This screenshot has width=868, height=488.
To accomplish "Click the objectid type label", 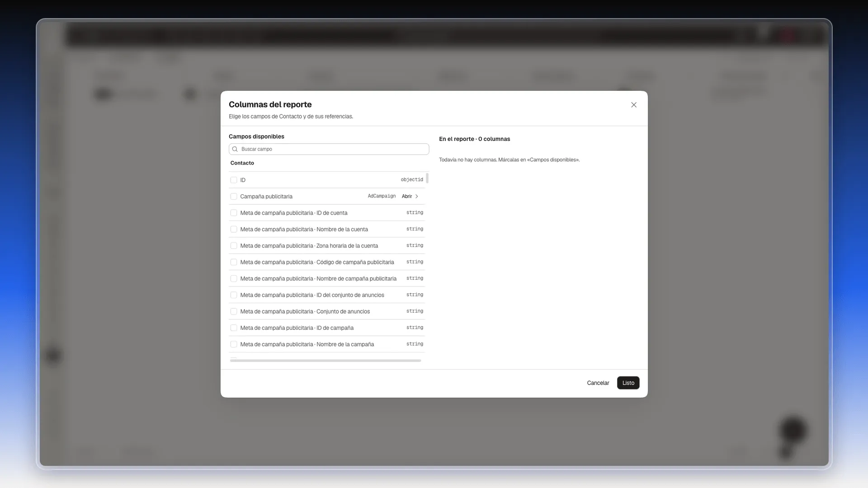I will click(412, 180).
